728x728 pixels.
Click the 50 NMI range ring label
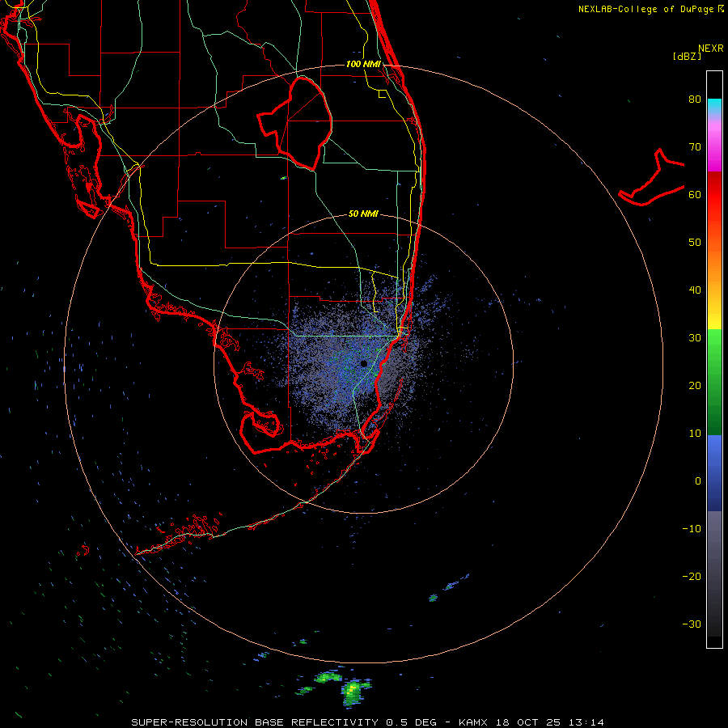(x=363, y=214)
